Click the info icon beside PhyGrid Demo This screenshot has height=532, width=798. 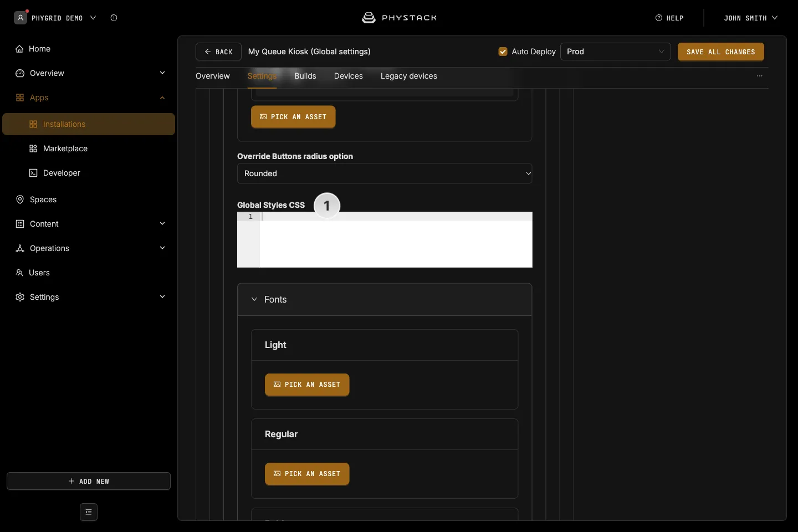point(114,18)
